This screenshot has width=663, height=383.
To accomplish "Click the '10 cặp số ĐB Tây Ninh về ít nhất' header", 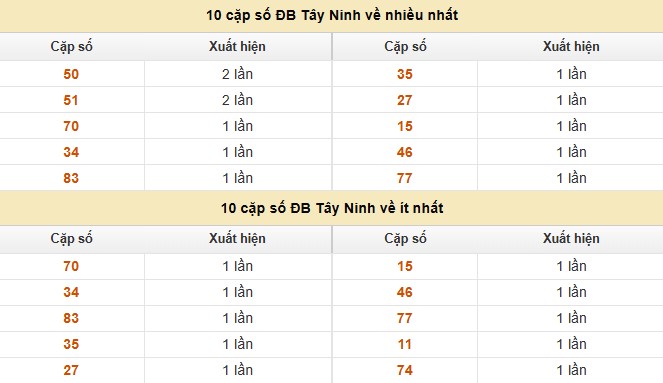I will (332, 208).
